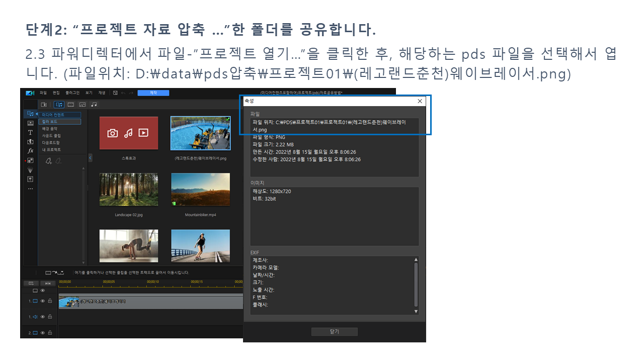
Task: Select the Landscape 02.jpg forest thumbnail
Action: [129, 190]
